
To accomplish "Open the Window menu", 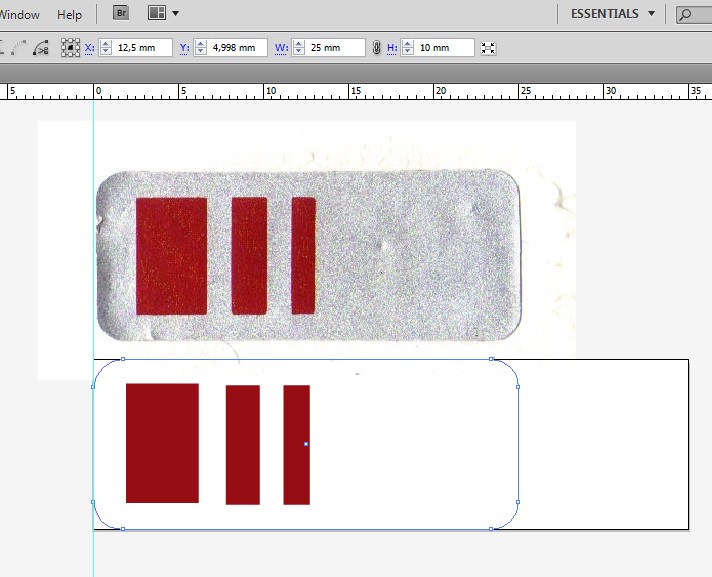I will [x=20, y=15].
